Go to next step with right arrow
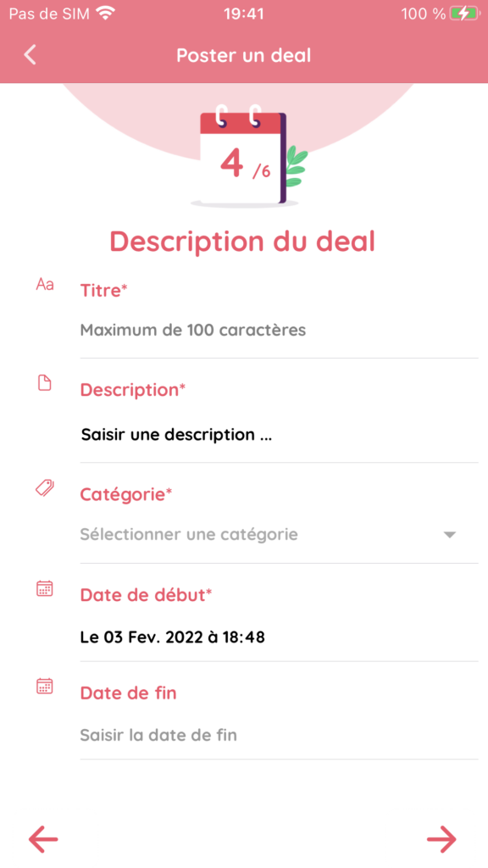The image size is (488, 868). pyautogui.click(x=441, y=839)
